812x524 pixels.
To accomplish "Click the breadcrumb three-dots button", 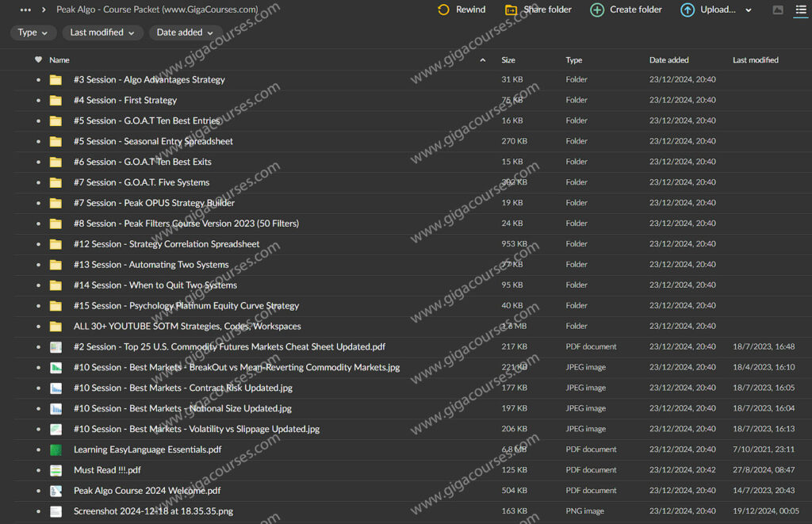I will point(25,10).
